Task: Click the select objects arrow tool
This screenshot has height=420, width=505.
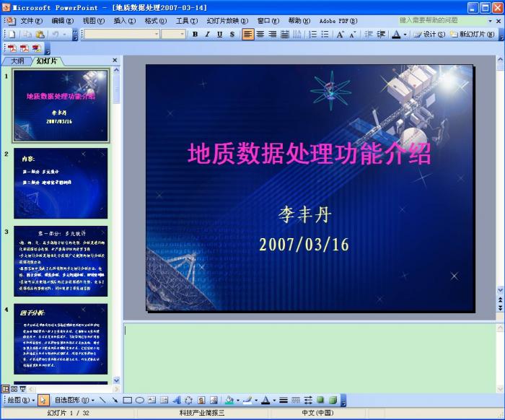Action: click(43, 400)
